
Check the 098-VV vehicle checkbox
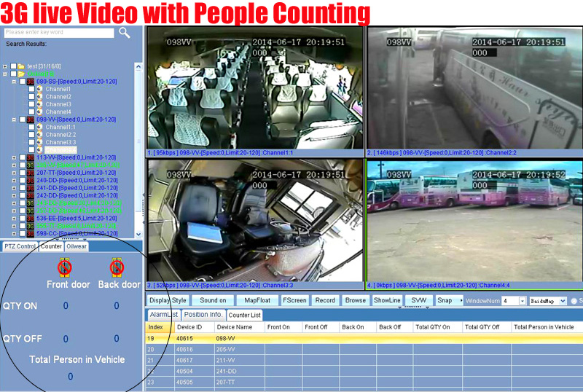[x=23, y=119]
